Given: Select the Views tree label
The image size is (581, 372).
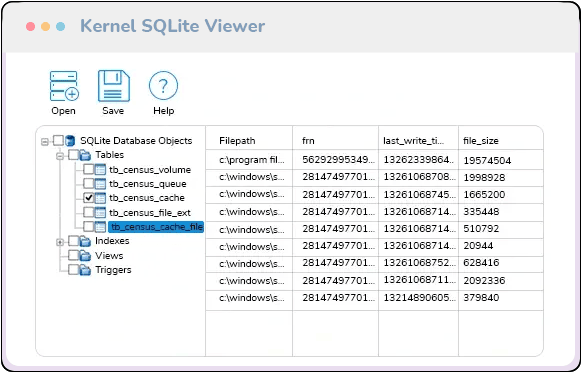Looking at the screenshot, I should 109,256.
